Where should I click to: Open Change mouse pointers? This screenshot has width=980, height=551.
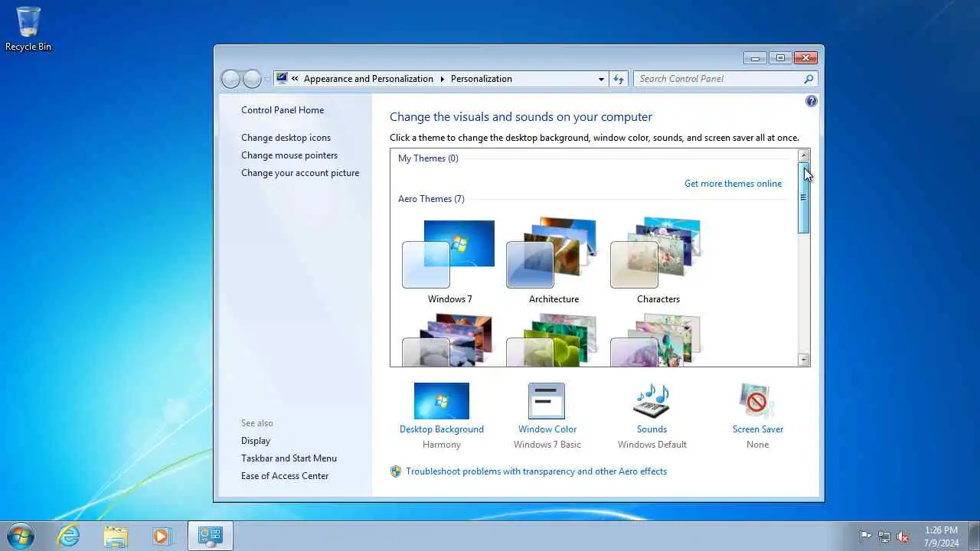pyautogui.click(x=289, y=155)
